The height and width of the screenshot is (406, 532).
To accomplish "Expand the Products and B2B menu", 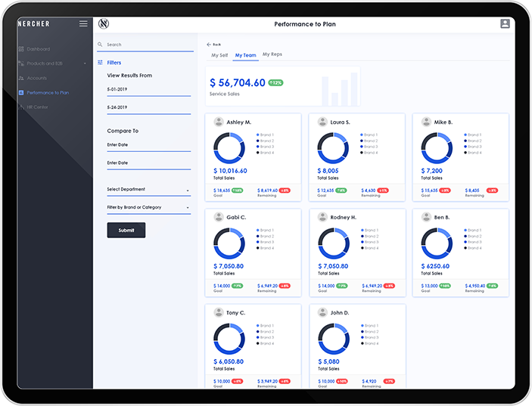I will click(84, 64).
